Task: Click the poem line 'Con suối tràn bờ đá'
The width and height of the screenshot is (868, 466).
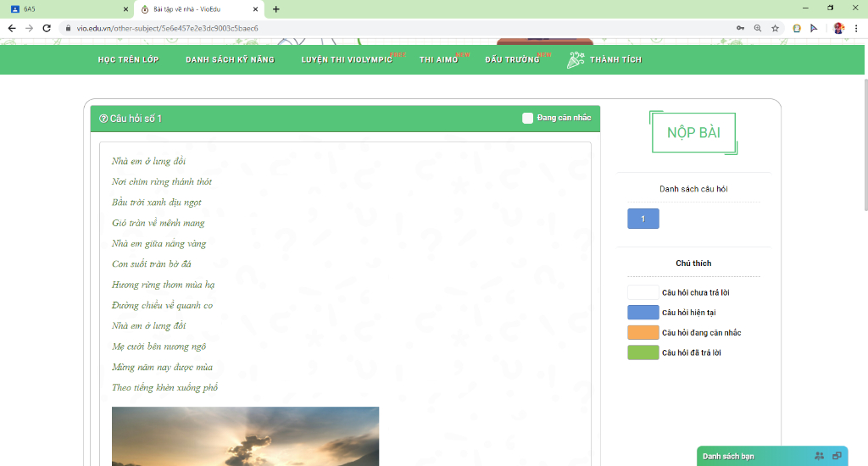Action: coord(152,264)
